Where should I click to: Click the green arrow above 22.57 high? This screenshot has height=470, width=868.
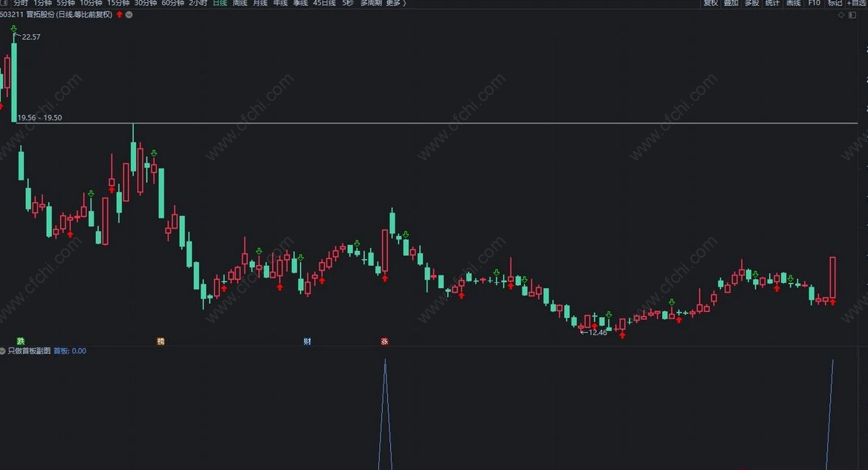point(14,29)
